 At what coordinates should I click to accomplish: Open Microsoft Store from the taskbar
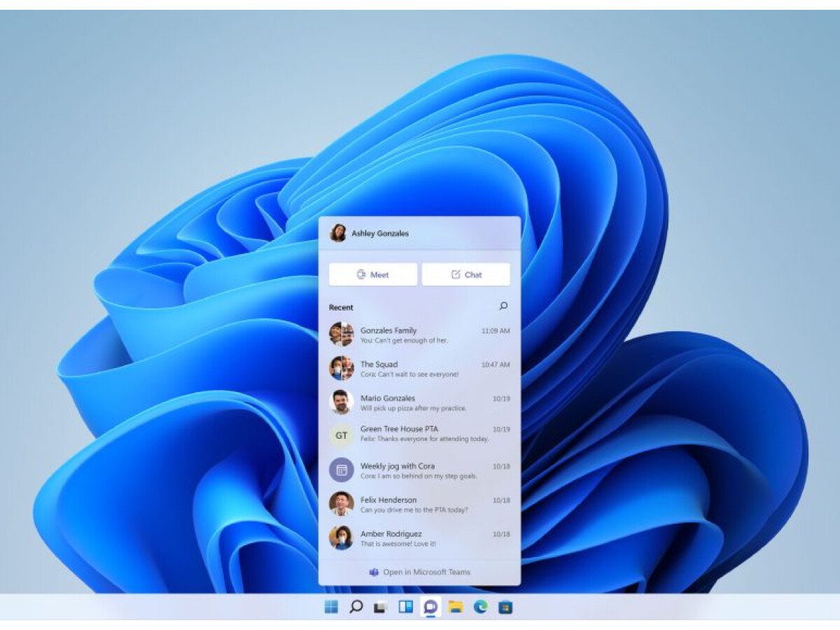coord(505,607)
